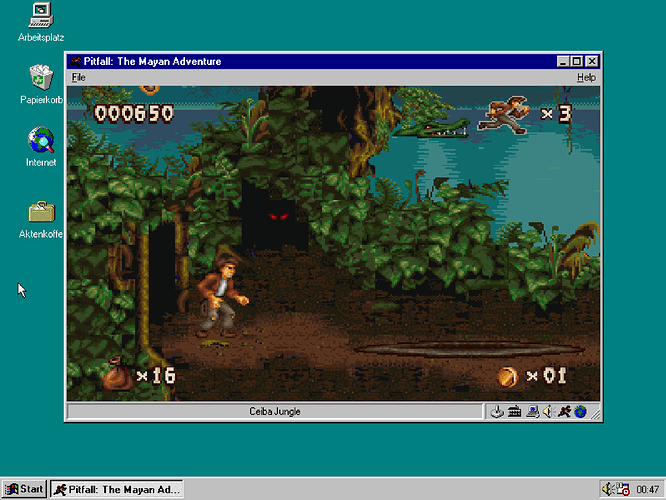Click the 000650 score display
This screenshot has width=666, height=500.
coord(134,113)
